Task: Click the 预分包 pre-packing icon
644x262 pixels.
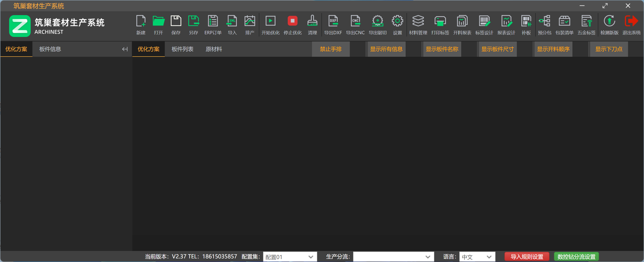Action: (544, 21)
